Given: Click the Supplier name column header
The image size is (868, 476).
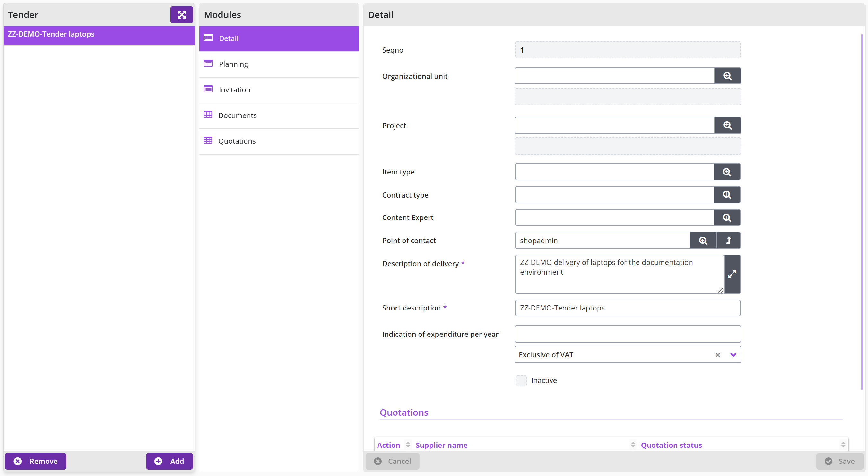Looking at the screenshot, I should tap(441, 445).
